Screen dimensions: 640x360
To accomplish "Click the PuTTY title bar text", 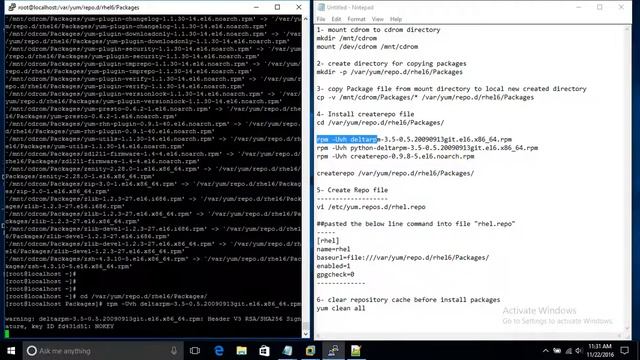I will click(78, 7).
